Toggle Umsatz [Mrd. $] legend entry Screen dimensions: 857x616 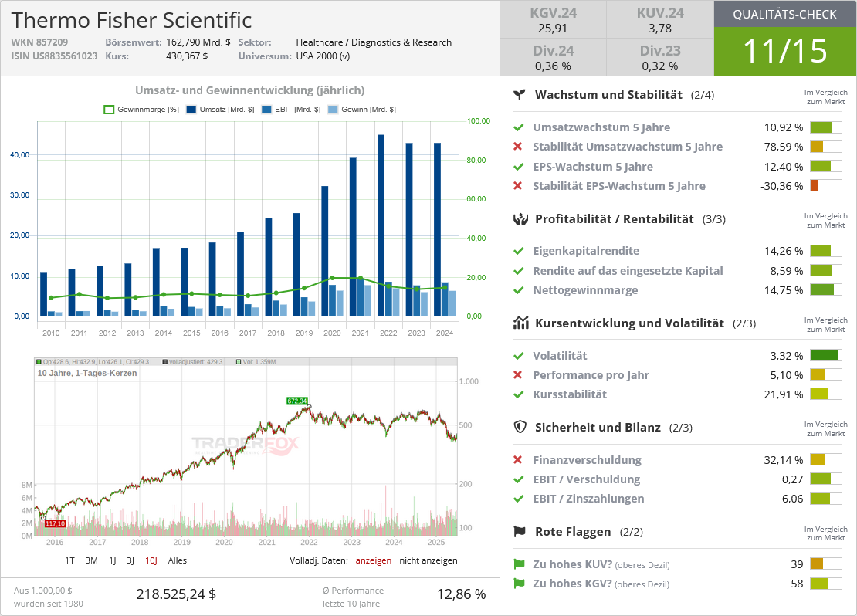click(x=220, y=110)
